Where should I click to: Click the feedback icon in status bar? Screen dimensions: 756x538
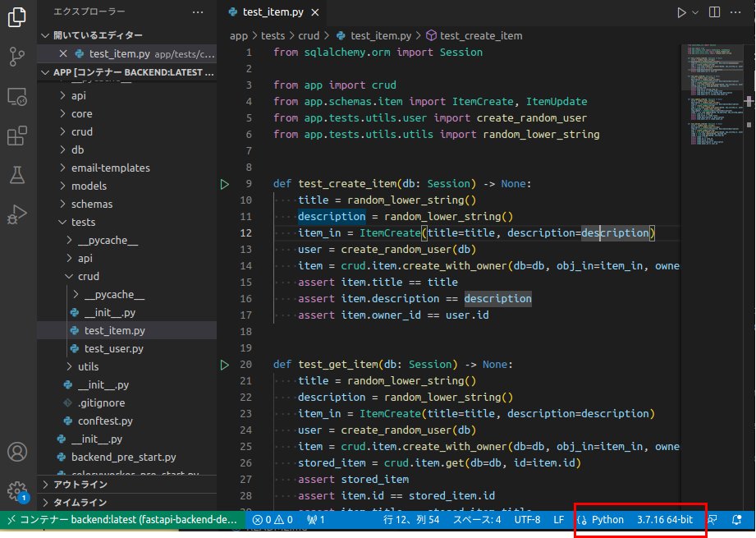coord(712,520)
